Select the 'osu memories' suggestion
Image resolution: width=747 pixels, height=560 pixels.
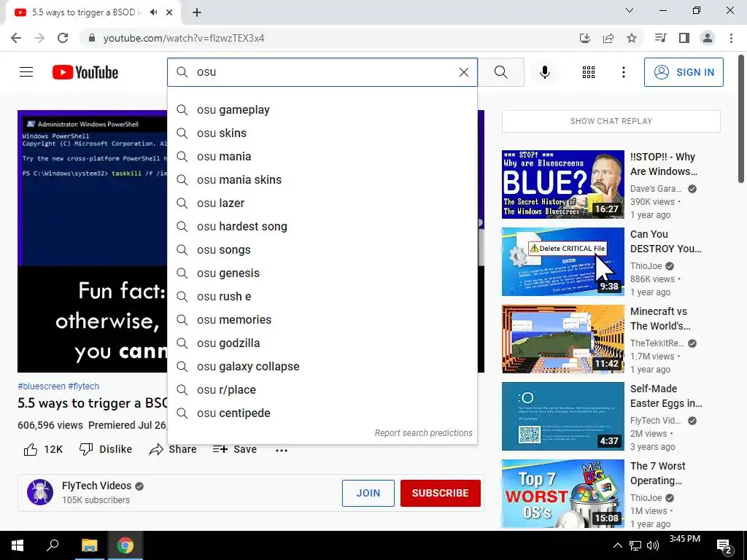[x=322, y=320]
